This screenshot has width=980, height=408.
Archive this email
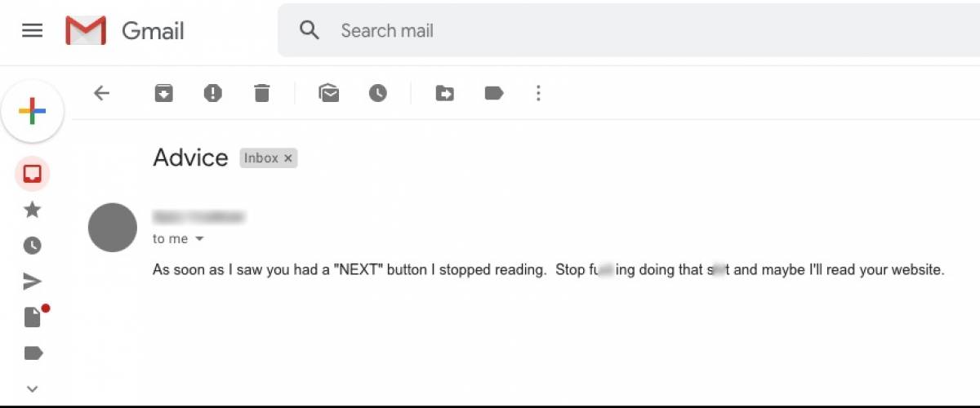point(164,93)
